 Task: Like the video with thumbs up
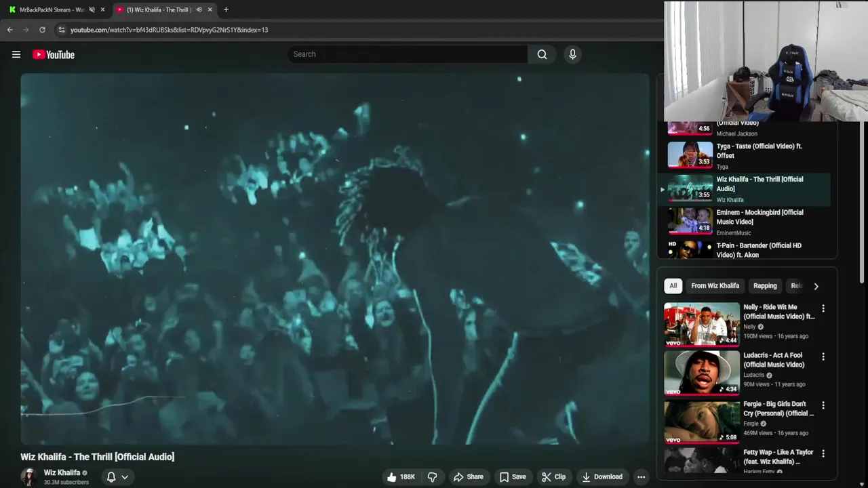pyautogui.click(x=400, y=477)
